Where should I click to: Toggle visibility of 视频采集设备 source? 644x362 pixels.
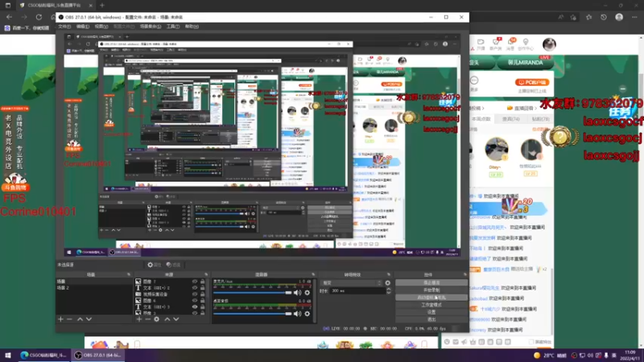click(195, 294)
